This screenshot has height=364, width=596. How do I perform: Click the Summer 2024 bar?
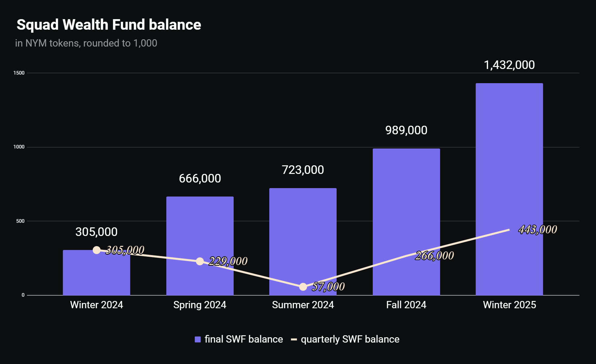303,242
